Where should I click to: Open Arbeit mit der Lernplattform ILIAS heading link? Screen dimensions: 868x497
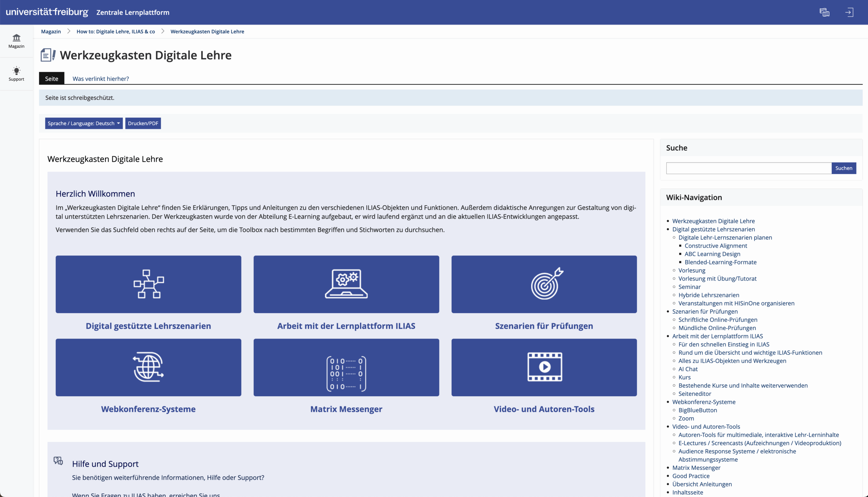(x=346, y=326)
